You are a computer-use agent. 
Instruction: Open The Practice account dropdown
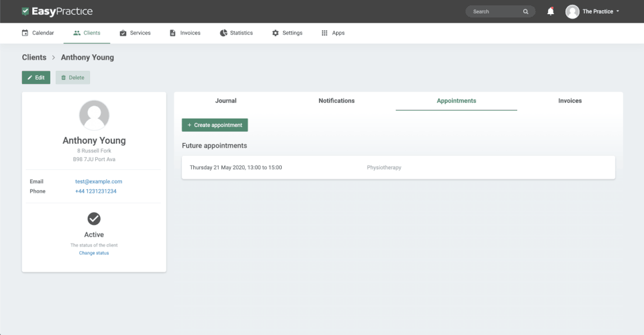(600, 11)
